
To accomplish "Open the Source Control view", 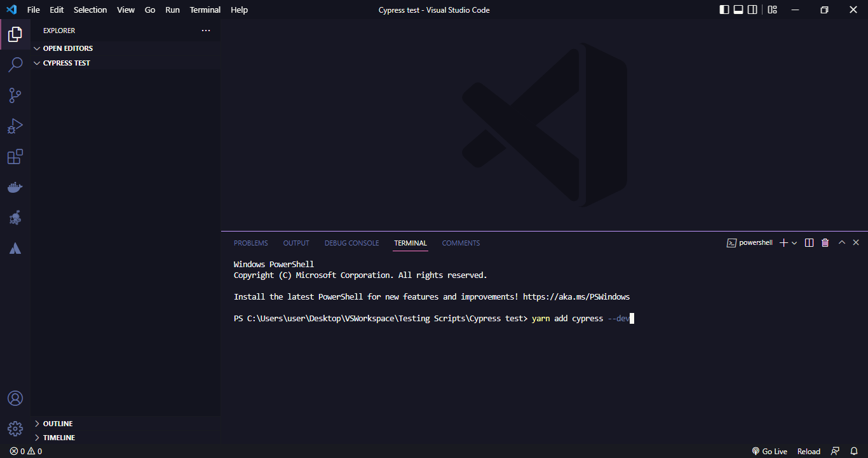I will pos(15,95).
